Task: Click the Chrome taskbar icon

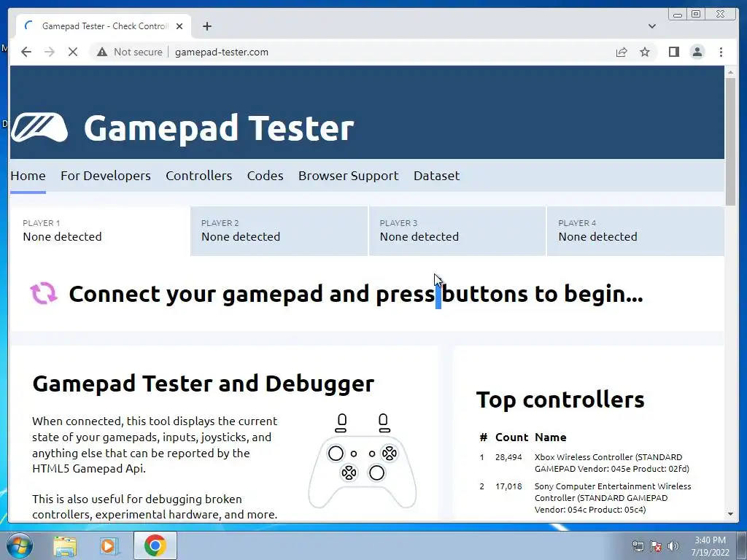Action: [x=155, y=545]
